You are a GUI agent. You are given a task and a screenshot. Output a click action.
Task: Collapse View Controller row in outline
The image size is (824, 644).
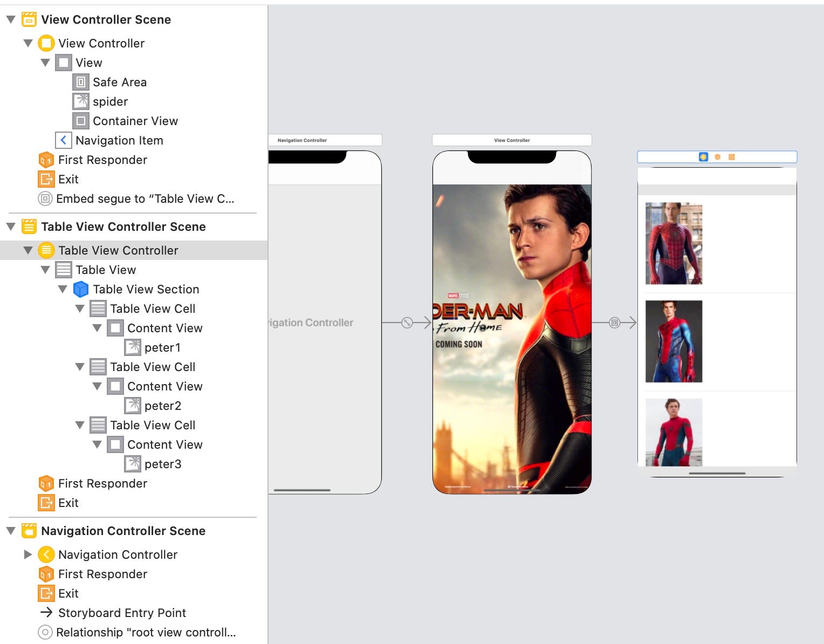[x=28, y=43]
